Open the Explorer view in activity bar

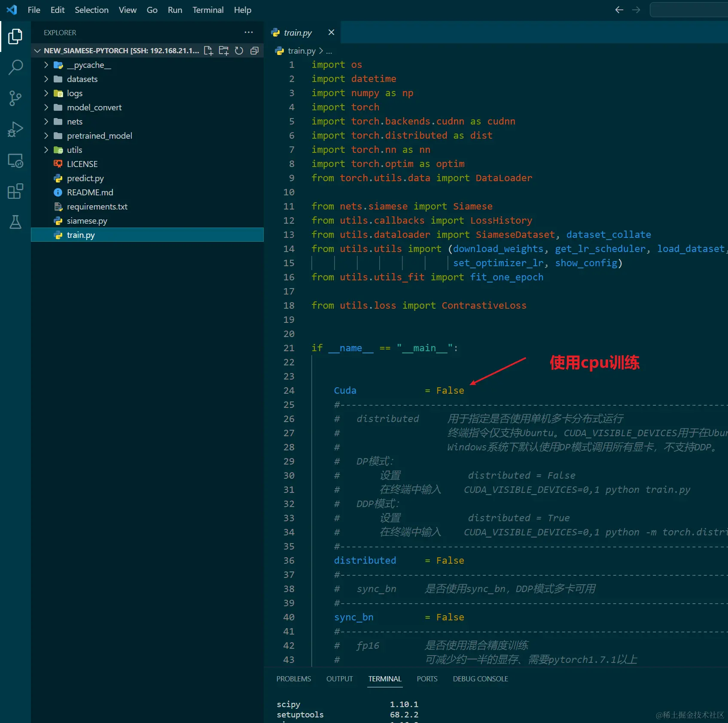pos(15,36)
